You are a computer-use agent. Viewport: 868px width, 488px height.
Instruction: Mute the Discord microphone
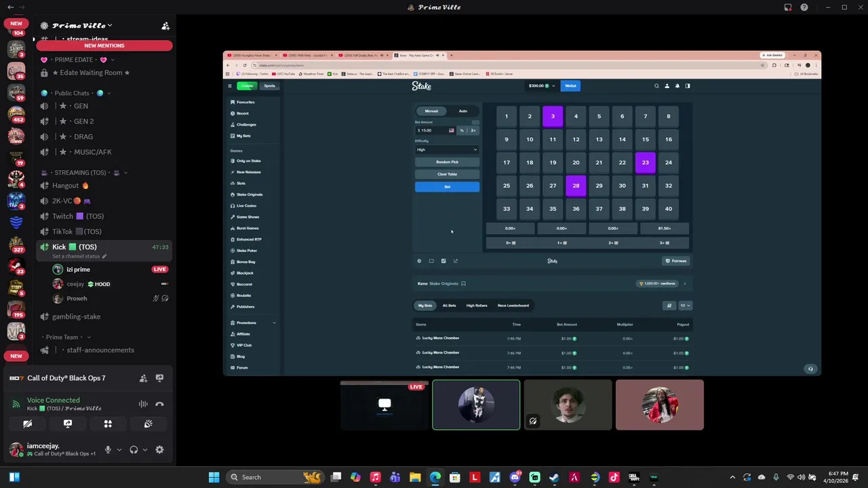[x=107, y=449]
